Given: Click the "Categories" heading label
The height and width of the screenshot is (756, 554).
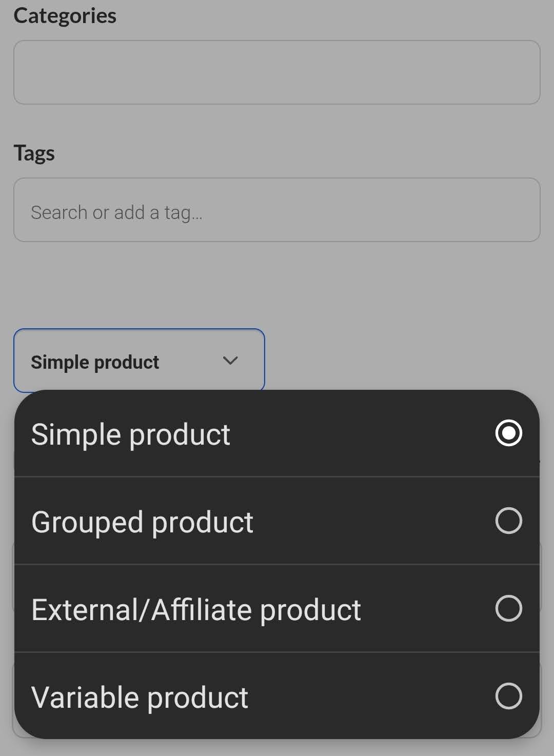Looking at the screenshot, I should (65, 16).
